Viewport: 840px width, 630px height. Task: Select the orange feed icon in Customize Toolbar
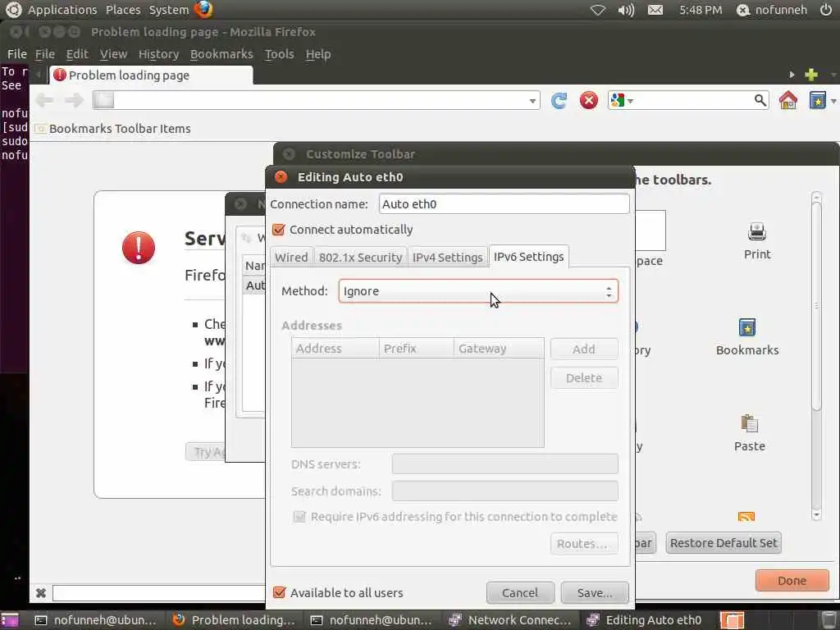[x=746, y=517]
